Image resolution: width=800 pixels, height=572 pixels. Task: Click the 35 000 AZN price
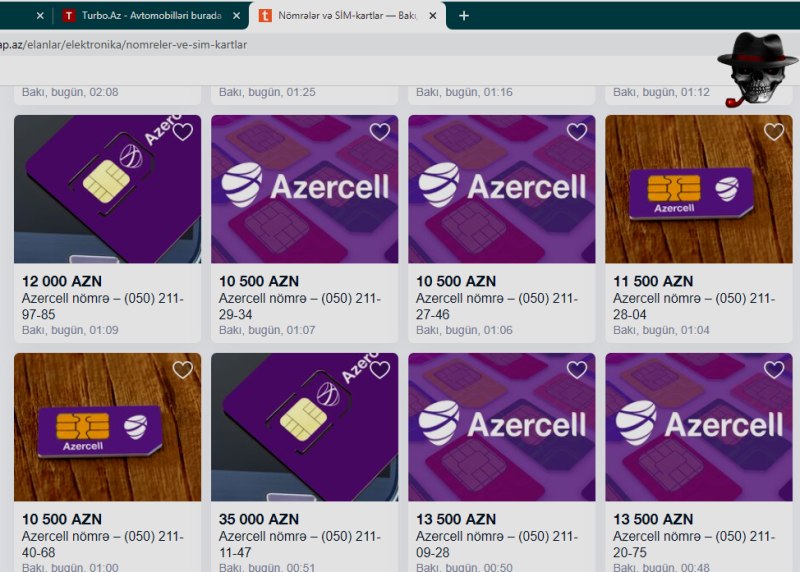tap(259, 519)
